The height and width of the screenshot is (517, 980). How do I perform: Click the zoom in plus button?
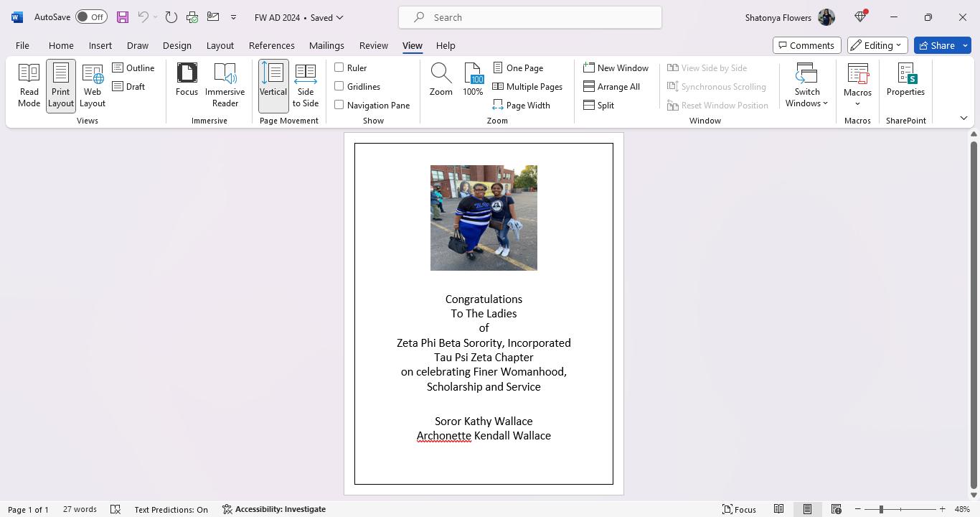point(942,509)
